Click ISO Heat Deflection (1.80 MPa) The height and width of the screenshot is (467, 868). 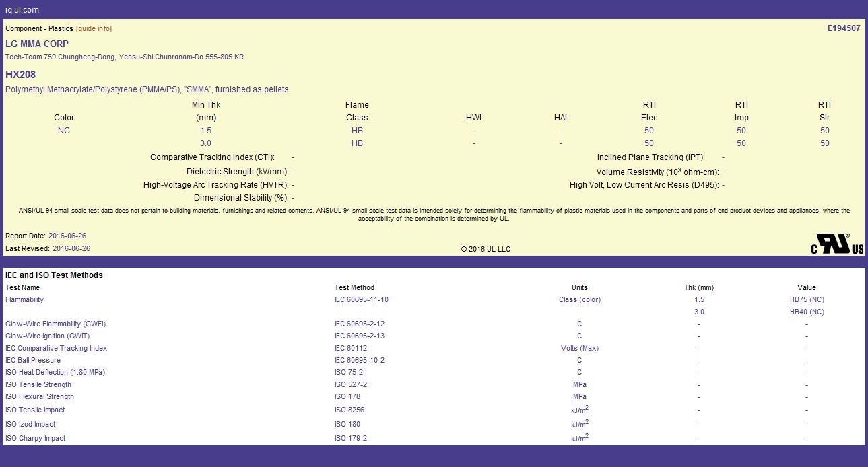pos(55,372)
